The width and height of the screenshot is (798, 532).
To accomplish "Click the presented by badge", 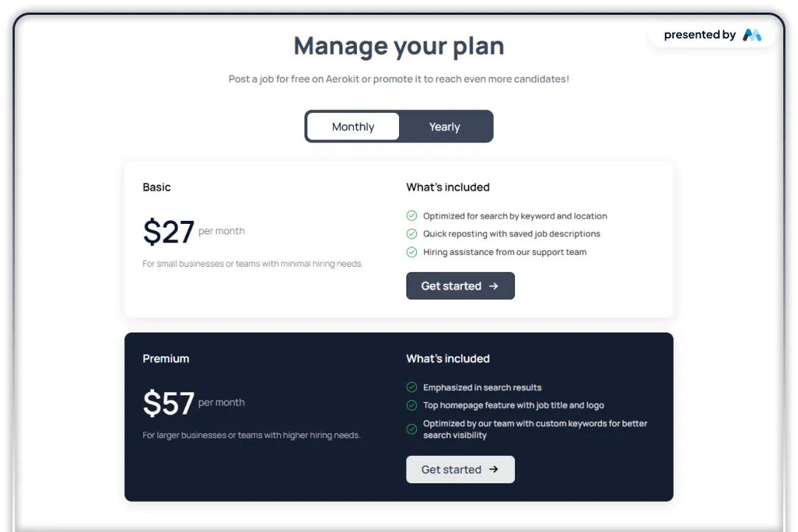I will click(711, 34).
